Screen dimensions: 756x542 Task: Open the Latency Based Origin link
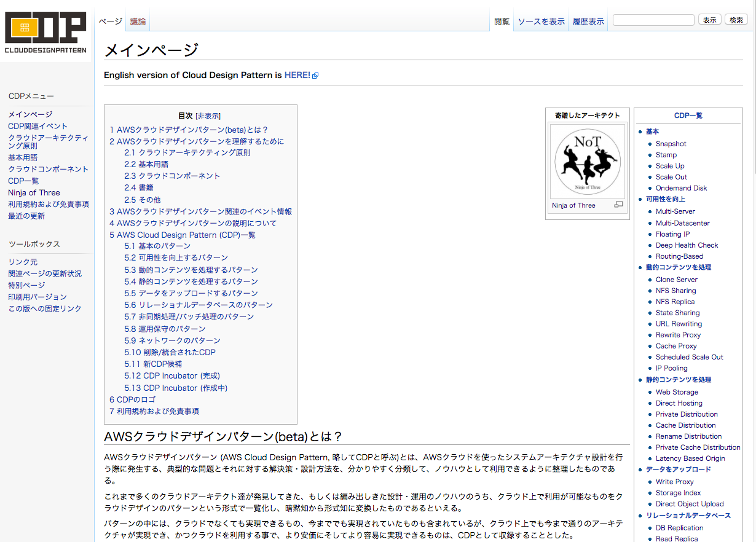click(x=690, y=458)
